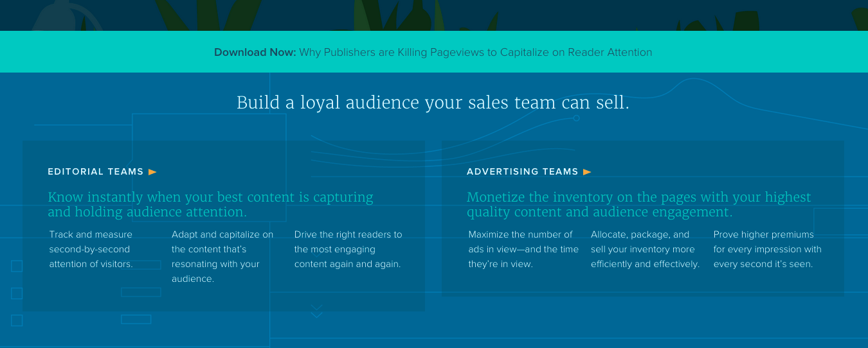Open the Editorial Teams section link
Screen dimensions: 868x348
coord(96,172)
